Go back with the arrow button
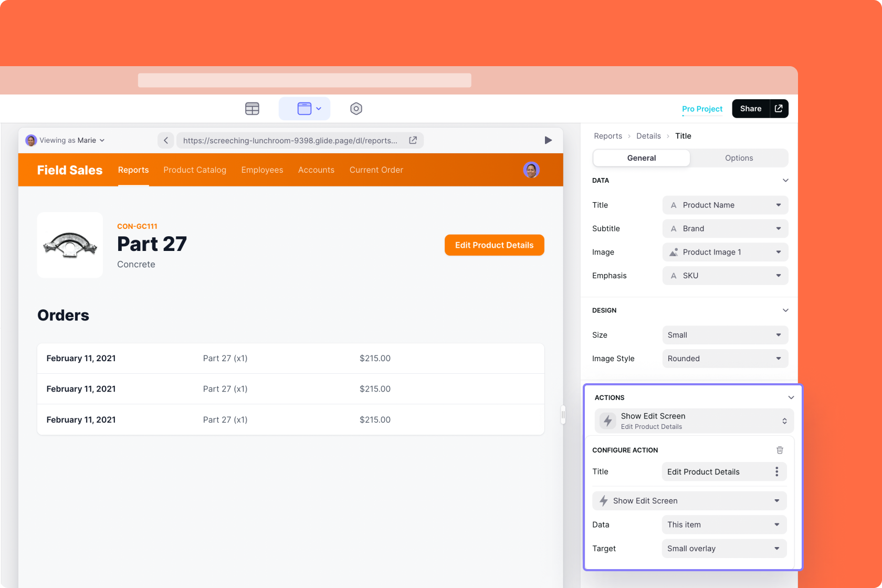The image size is (882, 588). [x=166, y=140]
